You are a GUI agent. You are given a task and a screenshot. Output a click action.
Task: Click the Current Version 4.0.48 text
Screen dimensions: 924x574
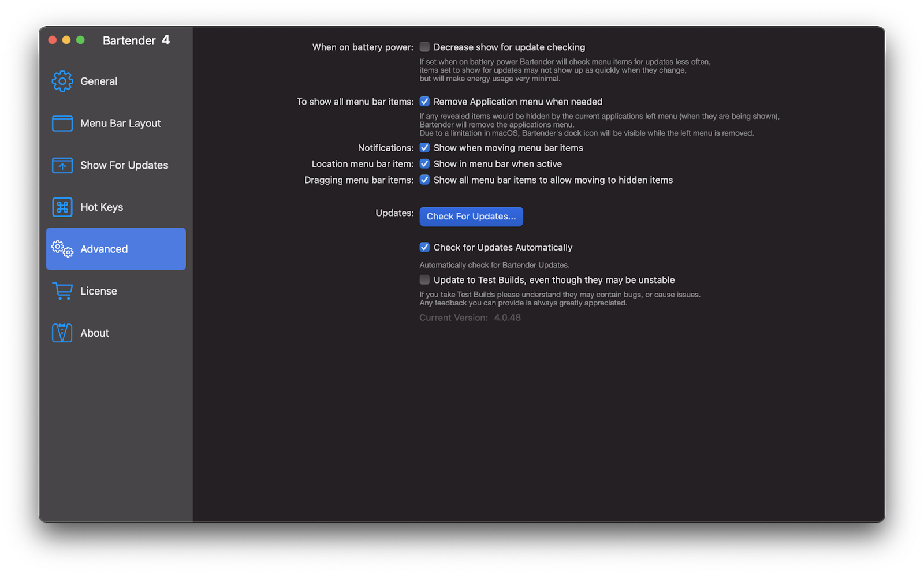click(x=470, y=318)
